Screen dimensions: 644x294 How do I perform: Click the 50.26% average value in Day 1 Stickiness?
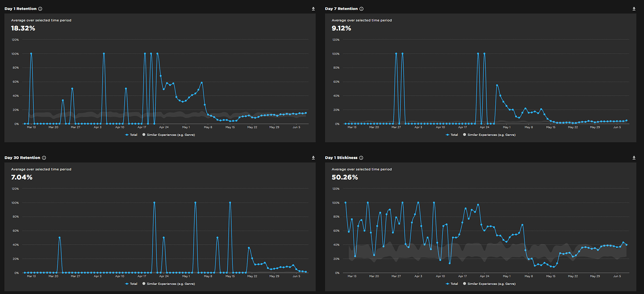point(345,177)
